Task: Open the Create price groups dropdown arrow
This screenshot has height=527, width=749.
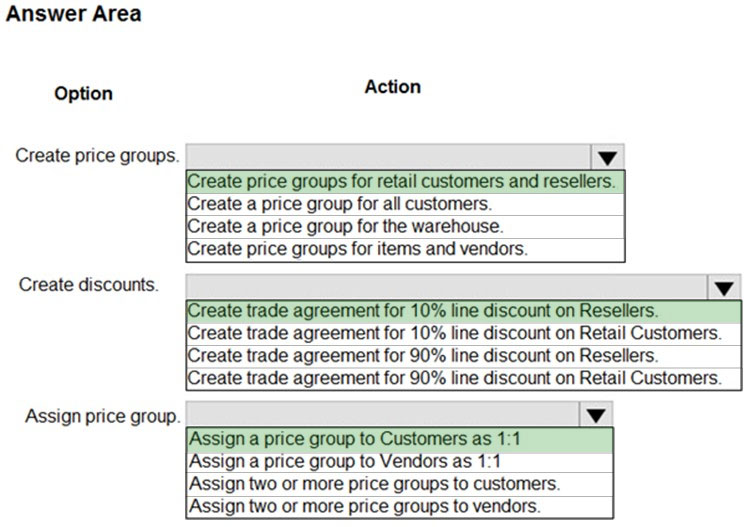Action: coord(607,157)
